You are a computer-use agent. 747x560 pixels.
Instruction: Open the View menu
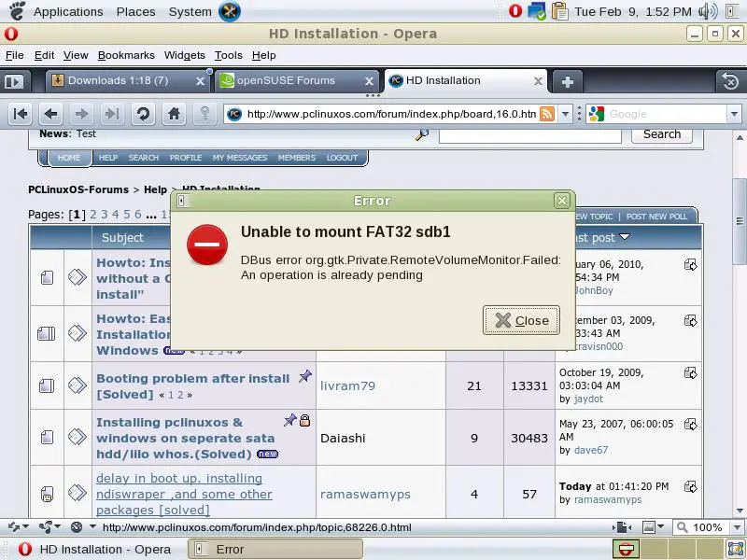tap(76, 55)
